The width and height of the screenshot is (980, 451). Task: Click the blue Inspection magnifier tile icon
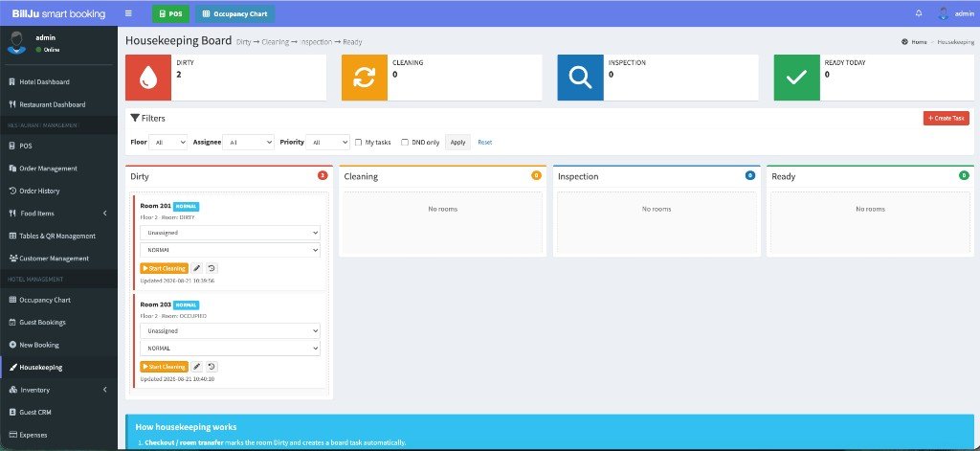[581, 78]
